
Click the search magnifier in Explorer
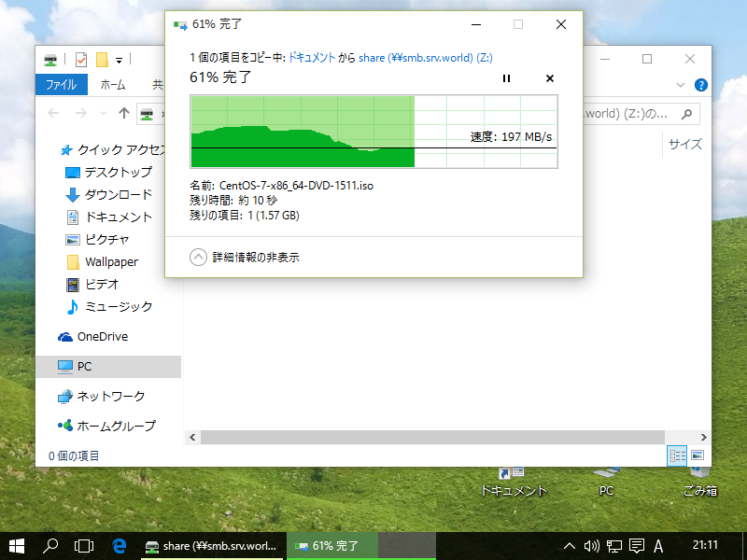tap(687, 114)
